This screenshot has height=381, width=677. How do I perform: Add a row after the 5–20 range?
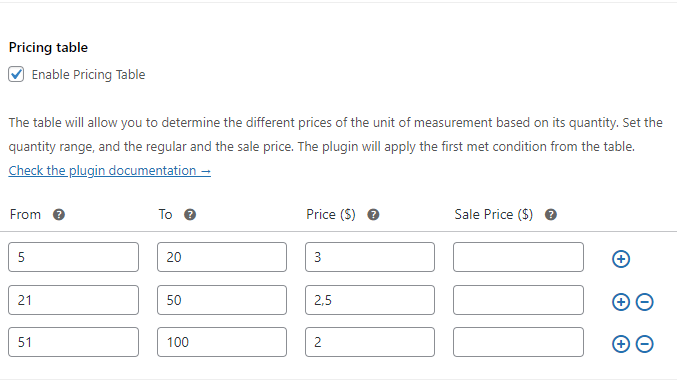pyautogui.click(x=621, y=259)
